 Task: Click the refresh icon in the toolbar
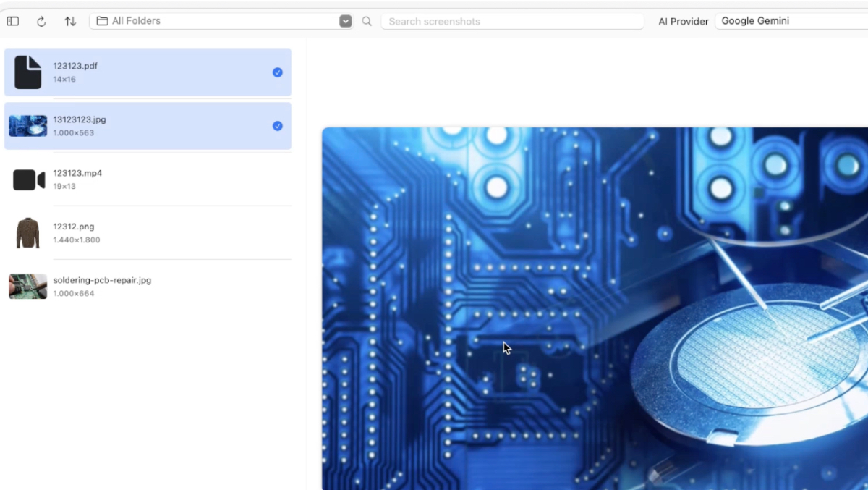click(41, 21)
